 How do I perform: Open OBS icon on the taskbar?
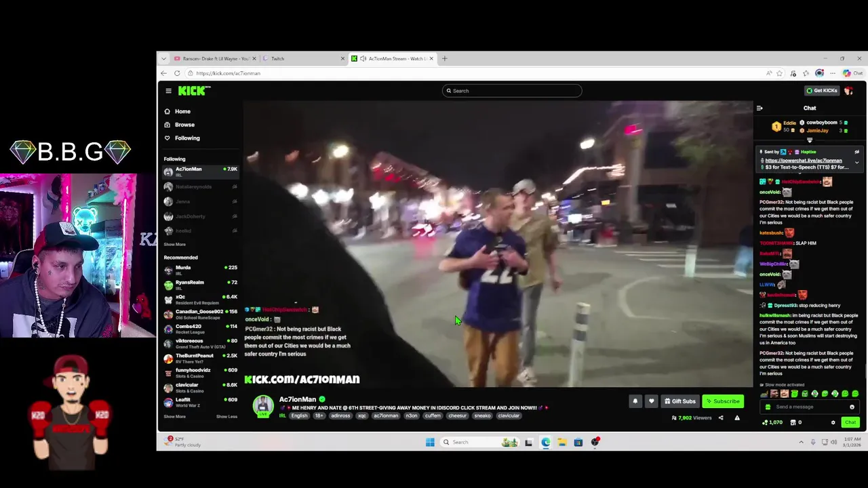(595, 443)
